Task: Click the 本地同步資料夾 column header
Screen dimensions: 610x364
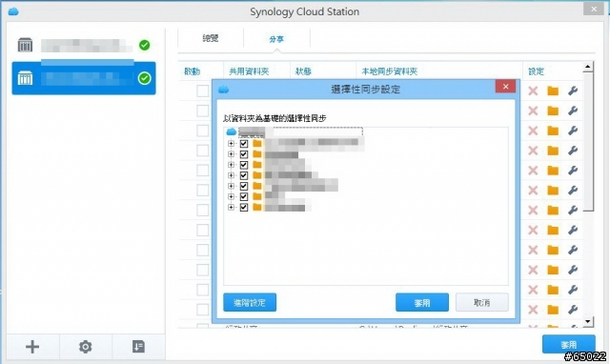Action: (390, 71)
